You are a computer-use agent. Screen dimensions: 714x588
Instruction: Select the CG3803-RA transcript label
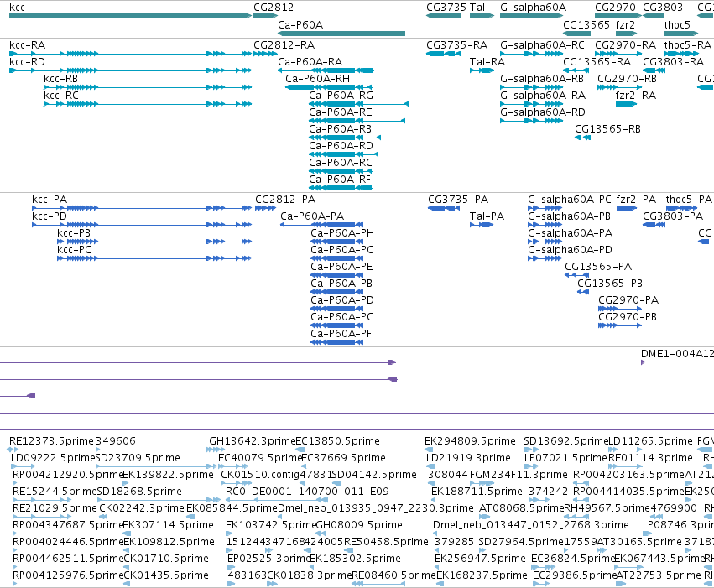point(674,62)
